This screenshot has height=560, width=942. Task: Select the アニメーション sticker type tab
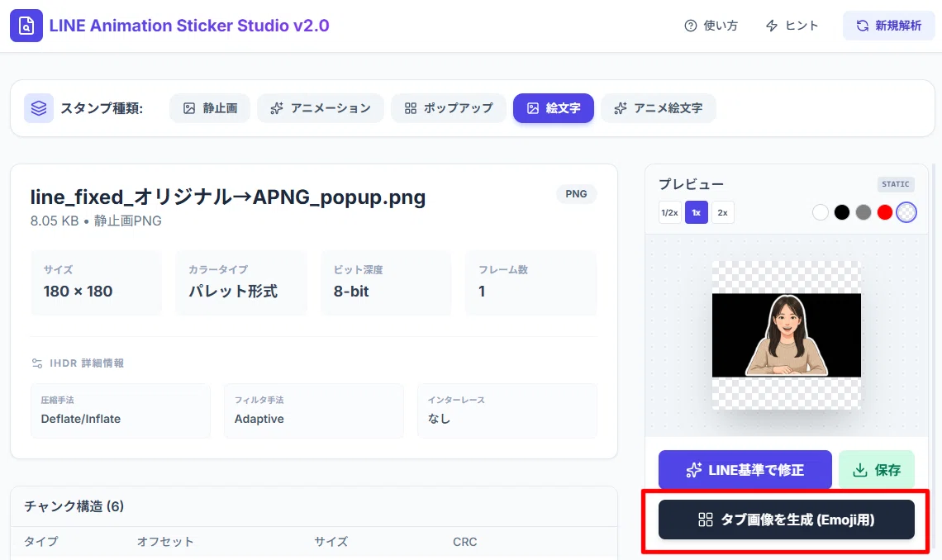(321, 108)
